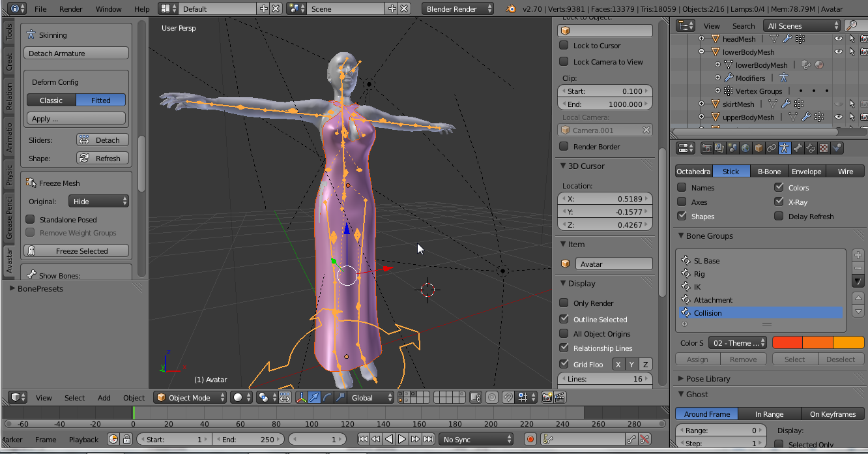Click the OpenGL render image camera icon
This screenshot has width=868, height=454.
[547, 397]
